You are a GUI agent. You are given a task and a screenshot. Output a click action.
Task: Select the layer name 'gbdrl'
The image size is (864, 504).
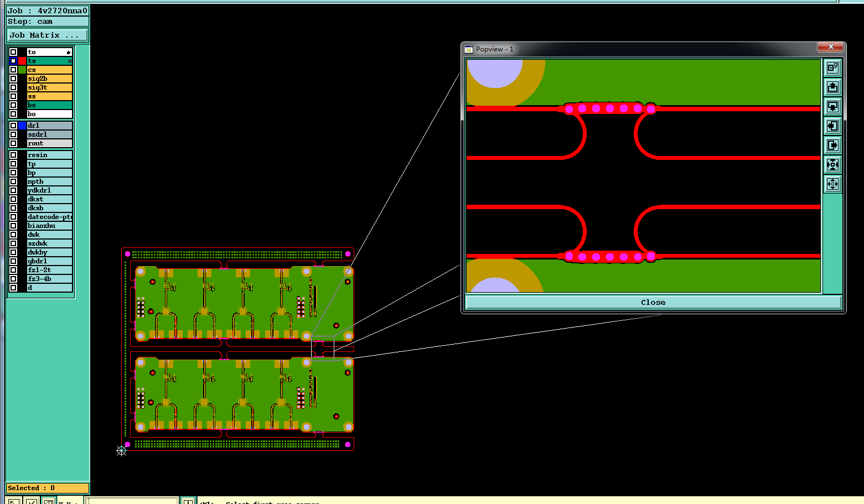[50, 261]
